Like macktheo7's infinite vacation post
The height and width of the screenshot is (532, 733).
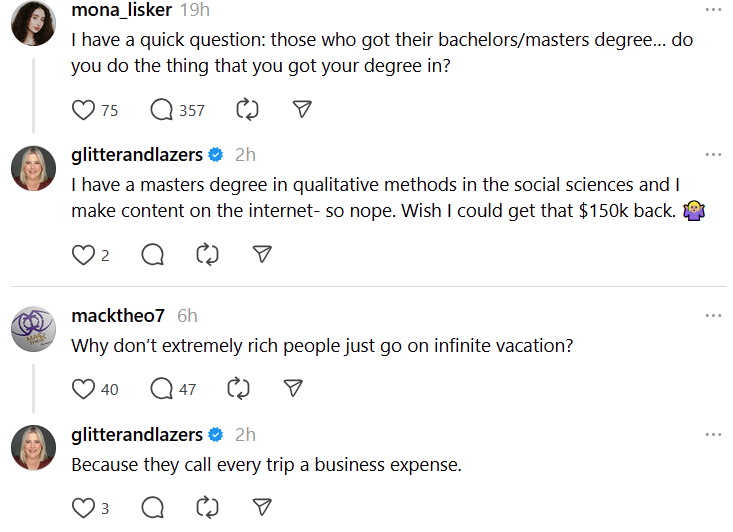(83, 389)
